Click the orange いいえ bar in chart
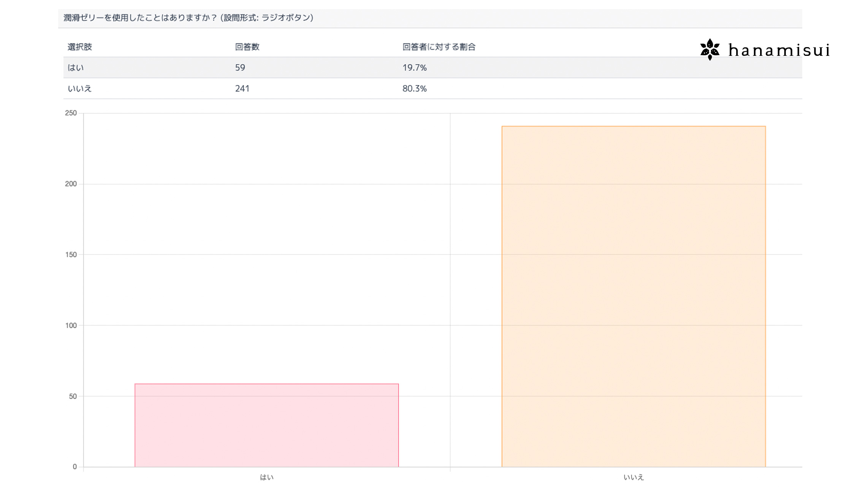Screen dimensions: 868x493 (634, 297)
